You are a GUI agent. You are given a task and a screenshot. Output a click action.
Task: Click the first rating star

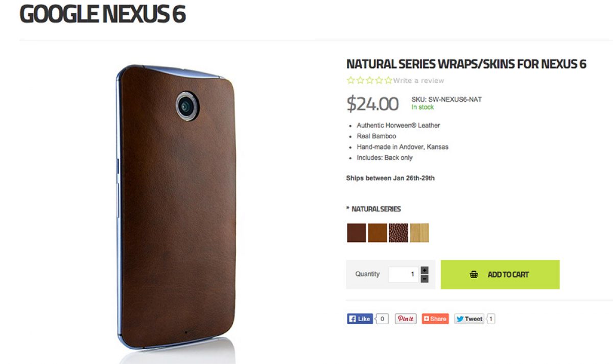click(x=350, y=80)
